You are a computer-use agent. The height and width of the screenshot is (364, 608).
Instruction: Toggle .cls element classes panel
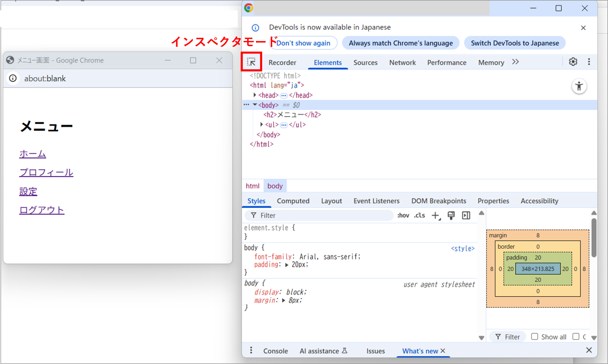pos(420,216)
